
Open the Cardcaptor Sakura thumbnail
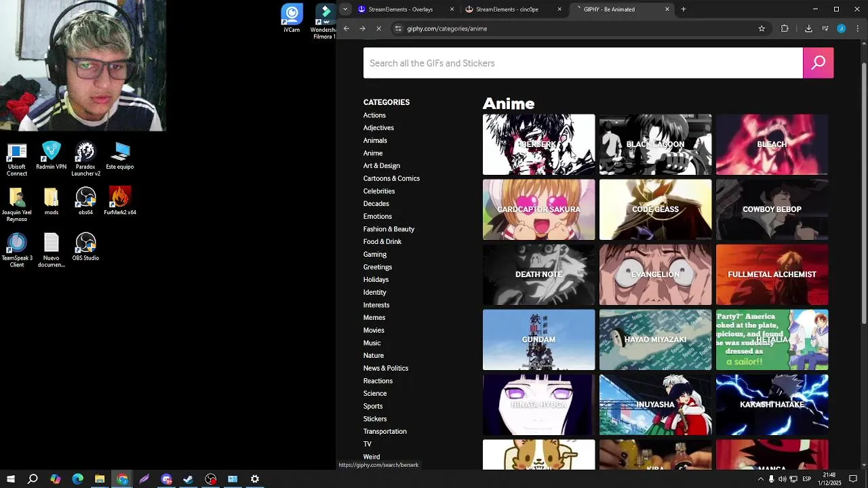[538, 209]
